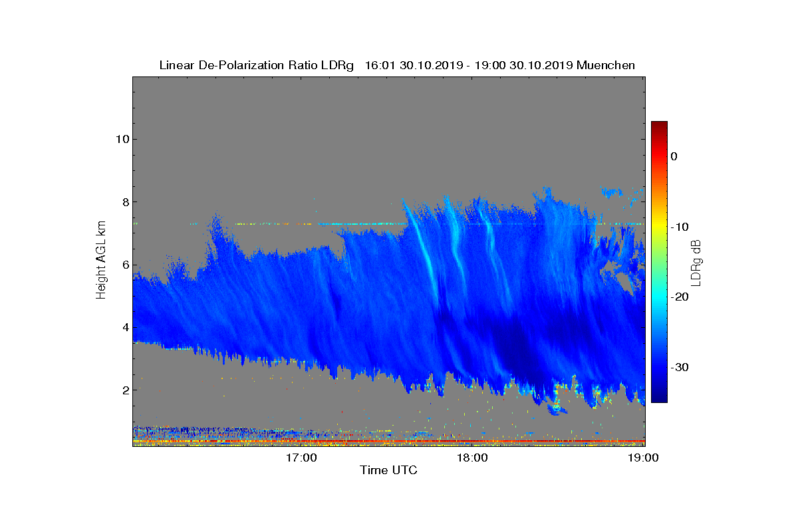Click the '19:00' time tick label
This screenshot has width=798, height=532.
tap(644, 458)
